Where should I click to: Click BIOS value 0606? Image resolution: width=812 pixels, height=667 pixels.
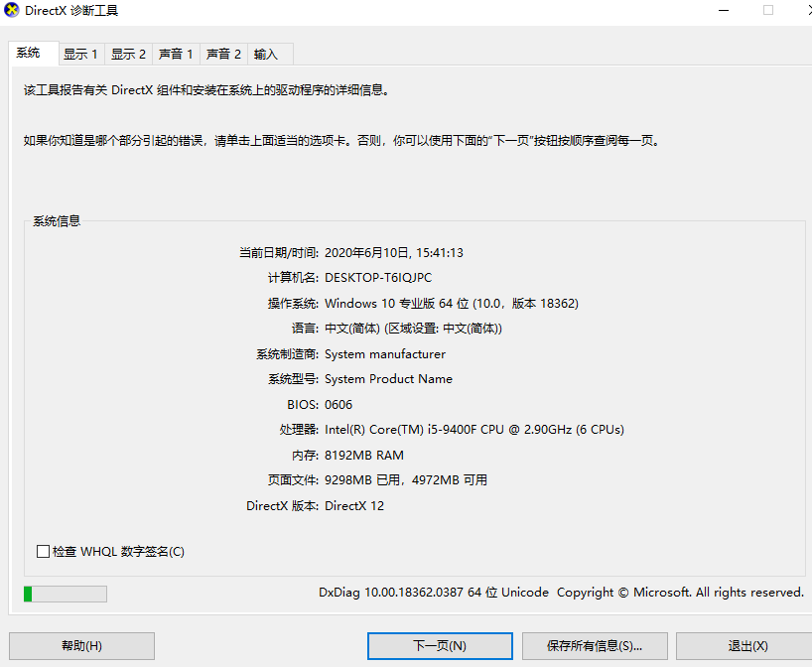click(338, 404)
